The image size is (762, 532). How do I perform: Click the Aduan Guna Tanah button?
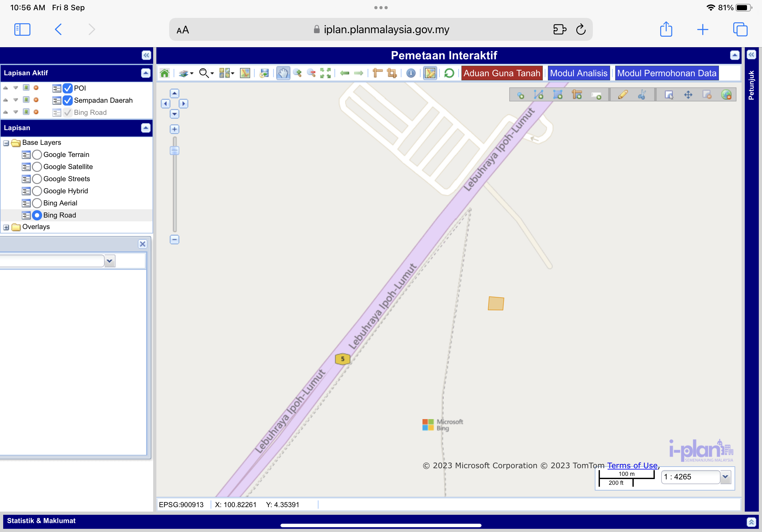502,73
